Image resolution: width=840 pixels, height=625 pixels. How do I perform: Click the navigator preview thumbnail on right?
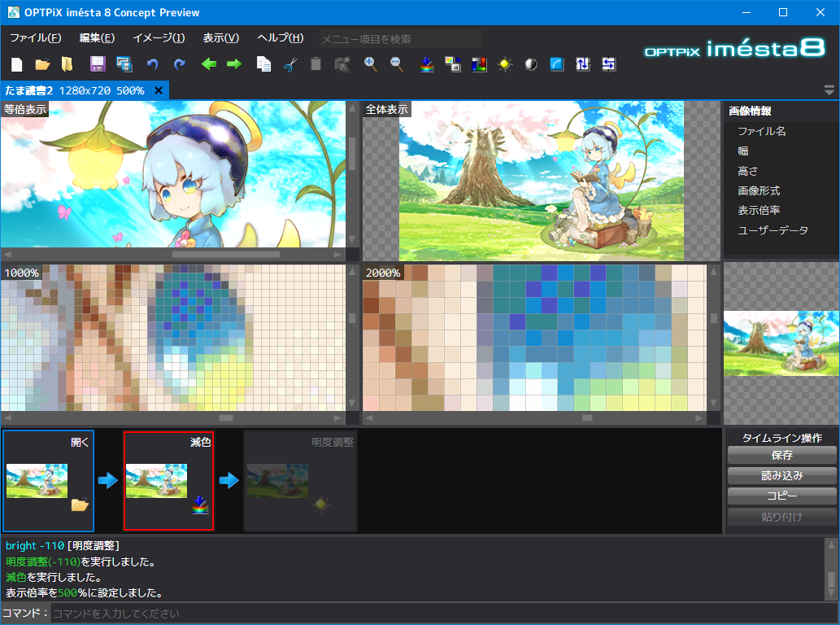(781, 343)
